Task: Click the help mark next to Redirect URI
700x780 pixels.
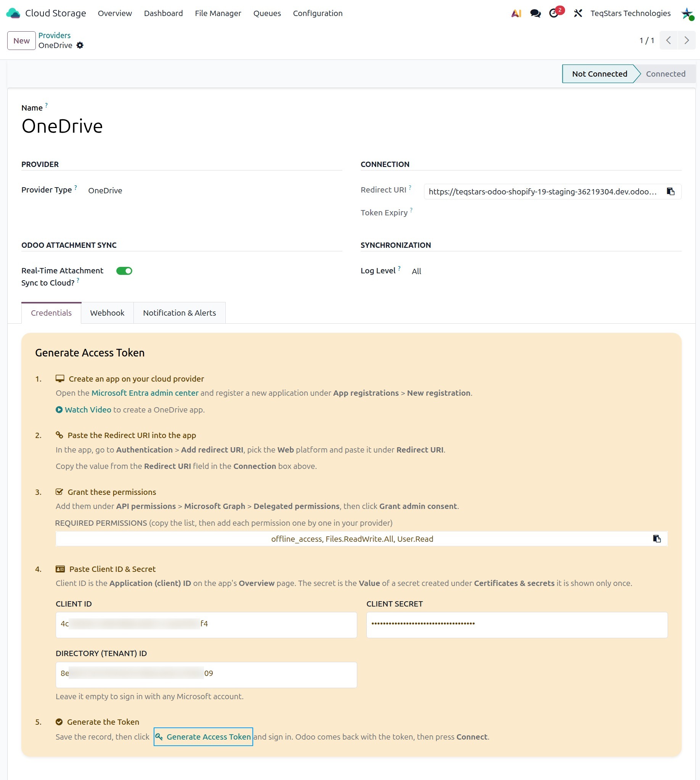Action: pyautogui.click(x=410, y=187)
